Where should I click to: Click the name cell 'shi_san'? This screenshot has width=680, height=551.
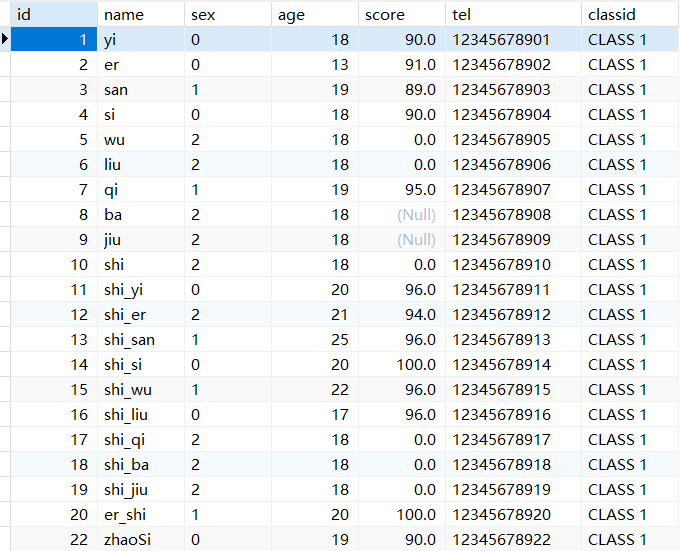coord(141,339)
